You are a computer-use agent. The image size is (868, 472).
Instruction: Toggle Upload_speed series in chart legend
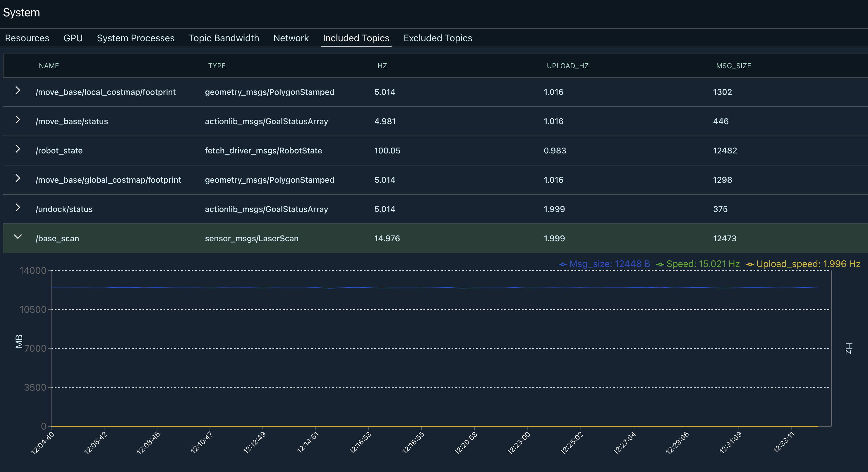803,264
